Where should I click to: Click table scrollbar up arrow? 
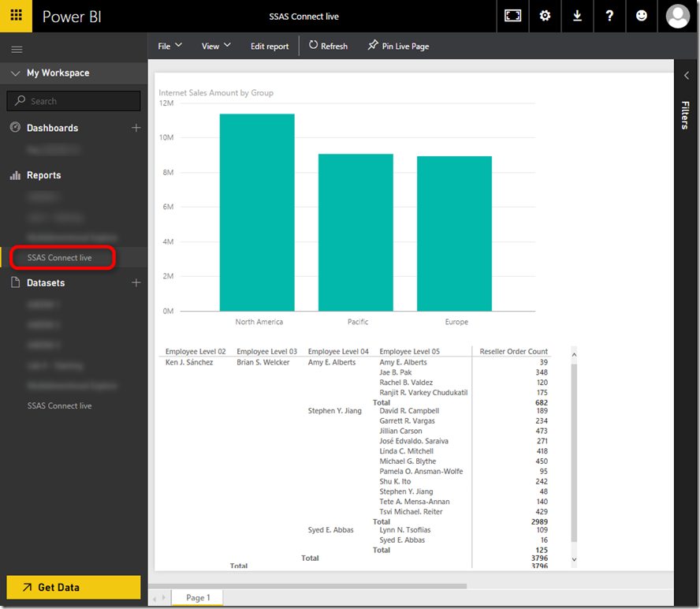574,355
